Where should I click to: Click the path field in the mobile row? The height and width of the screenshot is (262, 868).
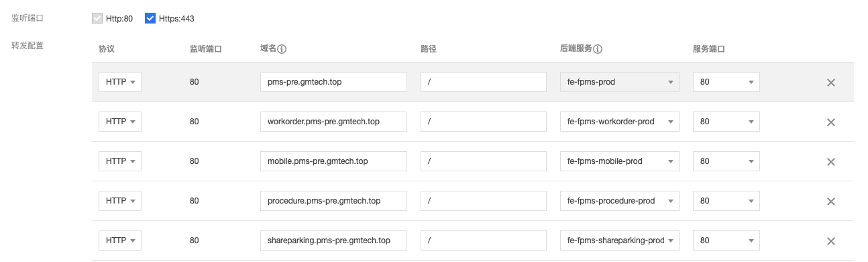[x=484, y=161]
